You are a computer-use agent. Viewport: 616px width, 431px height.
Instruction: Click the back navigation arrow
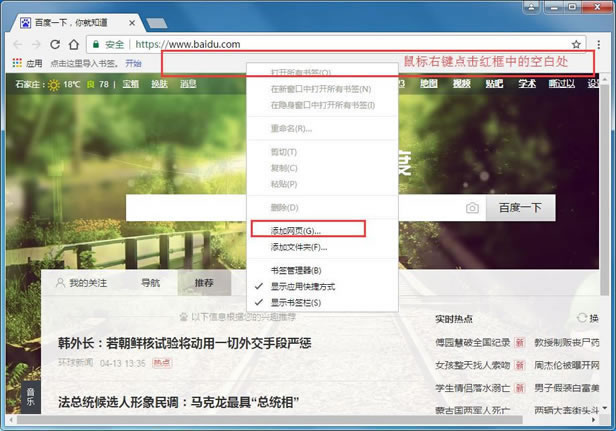coord(17,44)
